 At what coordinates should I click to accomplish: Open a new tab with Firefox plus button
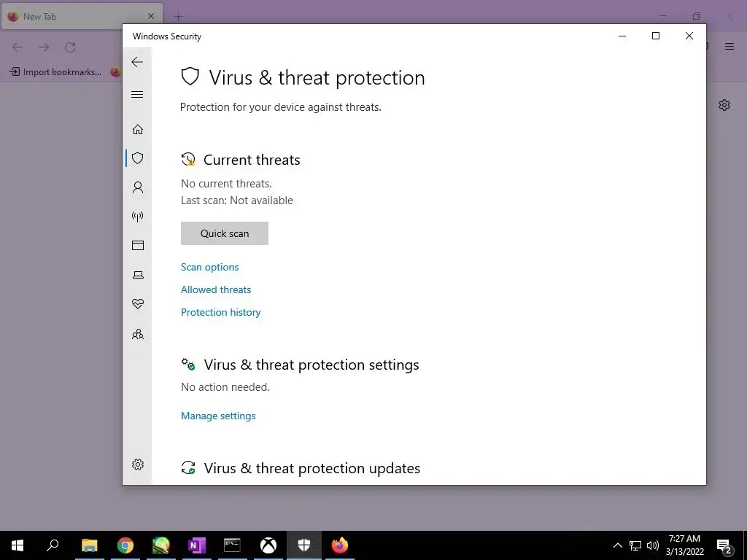(x=178, y=17)
